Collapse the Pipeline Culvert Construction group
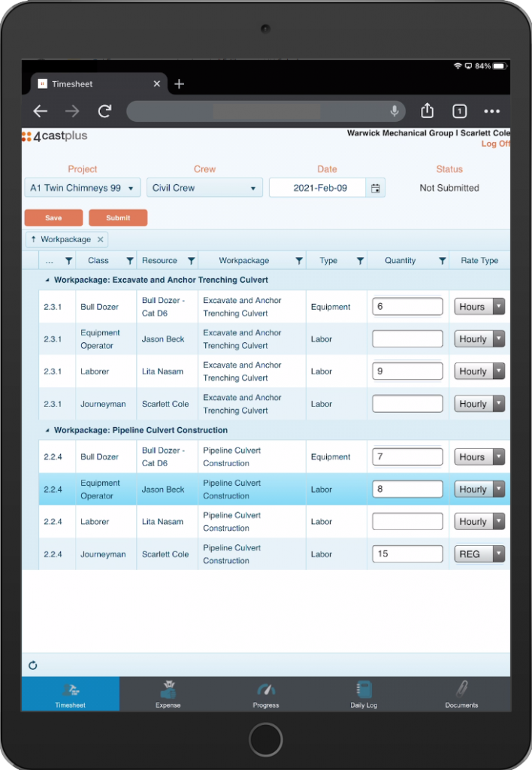Image resolution: width=532 pixels, height=770 pixels. point(47,431)
